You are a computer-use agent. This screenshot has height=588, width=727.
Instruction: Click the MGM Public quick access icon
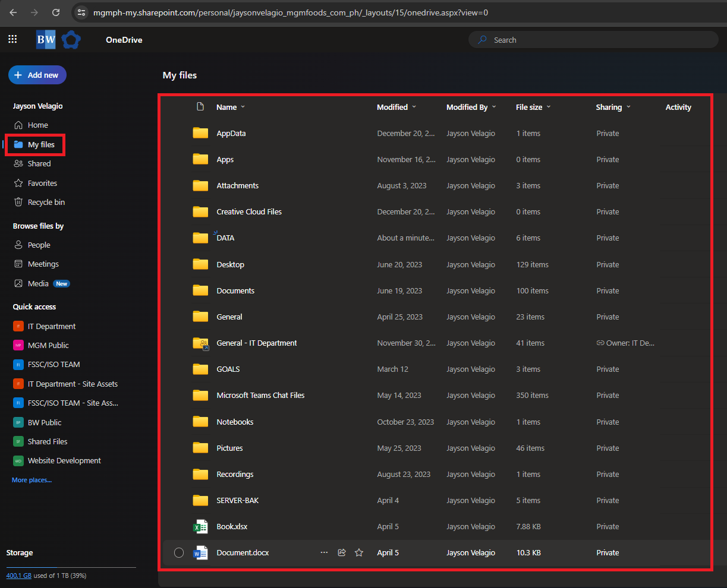click(x=18, y=345)
